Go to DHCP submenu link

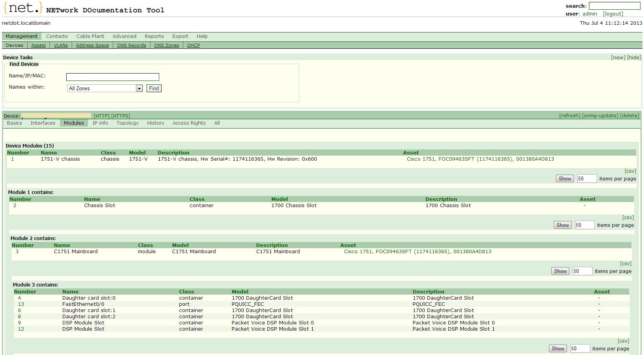point(193,45)
